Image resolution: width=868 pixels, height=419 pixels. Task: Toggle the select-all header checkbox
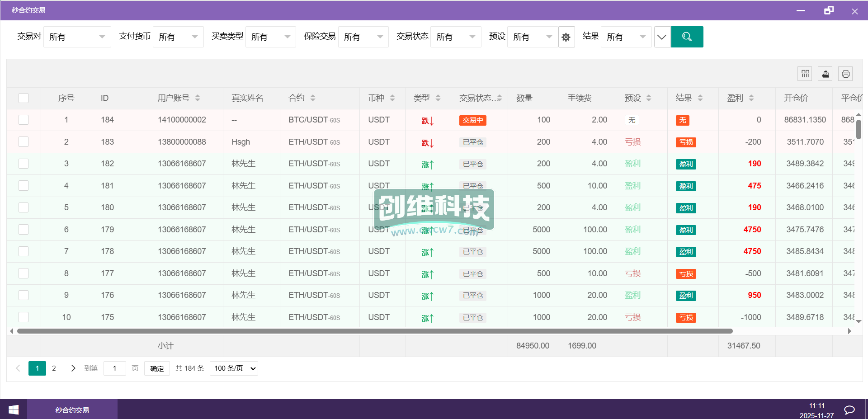coord(24,98)
